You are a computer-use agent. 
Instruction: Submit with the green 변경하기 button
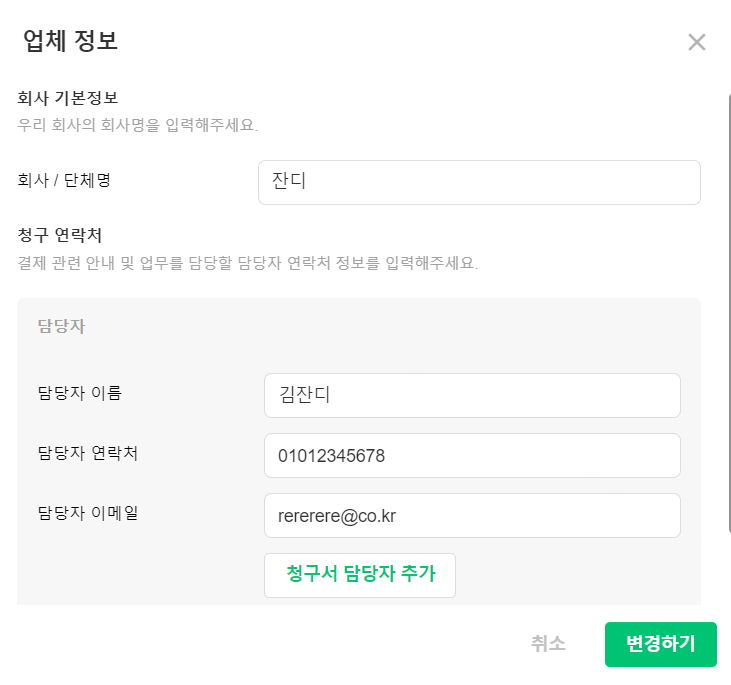[x=660, y=644]
